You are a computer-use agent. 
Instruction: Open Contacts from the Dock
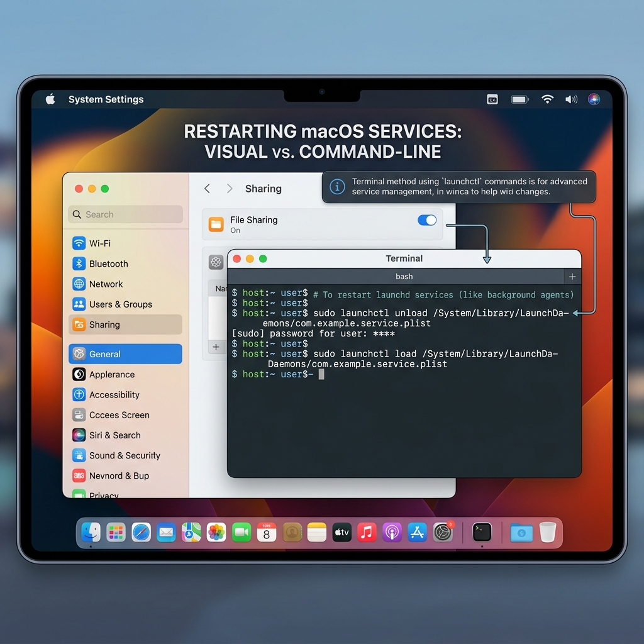[x=292, y=533]
